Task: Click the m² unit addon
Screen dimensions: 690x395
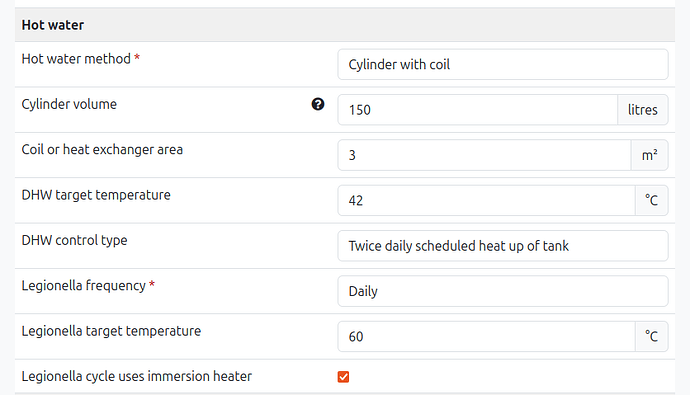Action: [x=650, y=155]
